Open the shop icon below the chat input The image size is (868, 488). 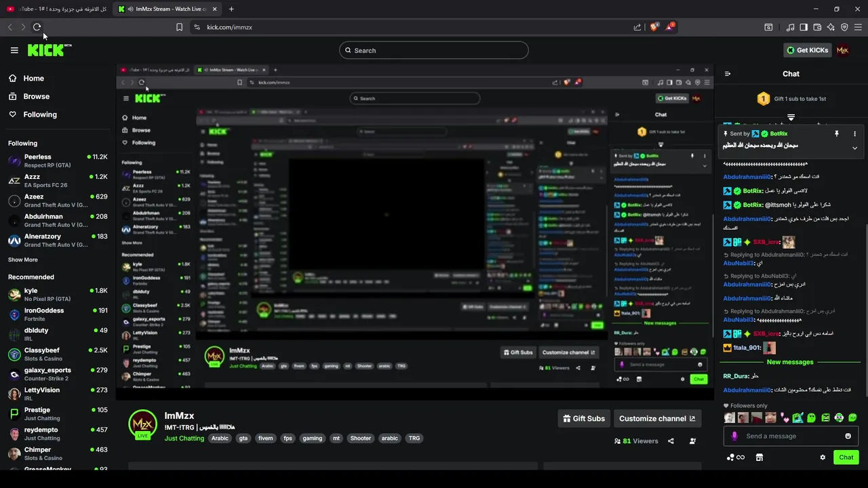coord(759,457)
